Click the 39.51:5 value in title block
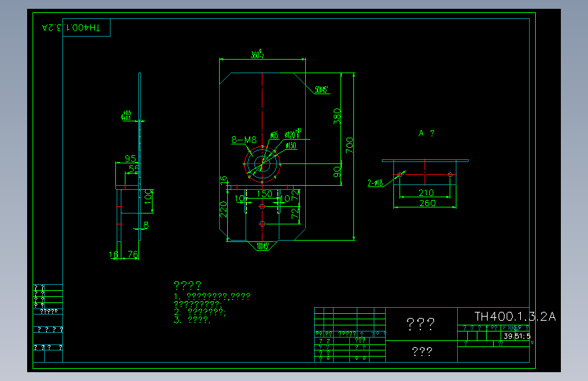Screen dimensions: 588x381 517,336
